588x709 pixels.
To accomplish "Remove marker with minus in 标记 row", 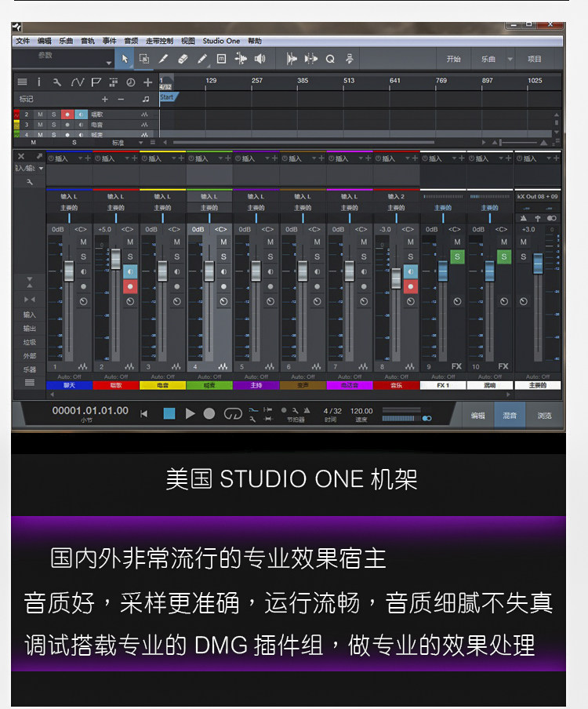I will (121, 99).
